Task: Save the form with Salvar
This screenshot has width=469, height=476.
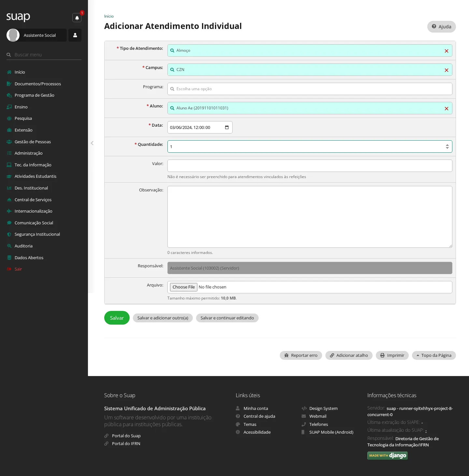Action: tap(117, 318)
